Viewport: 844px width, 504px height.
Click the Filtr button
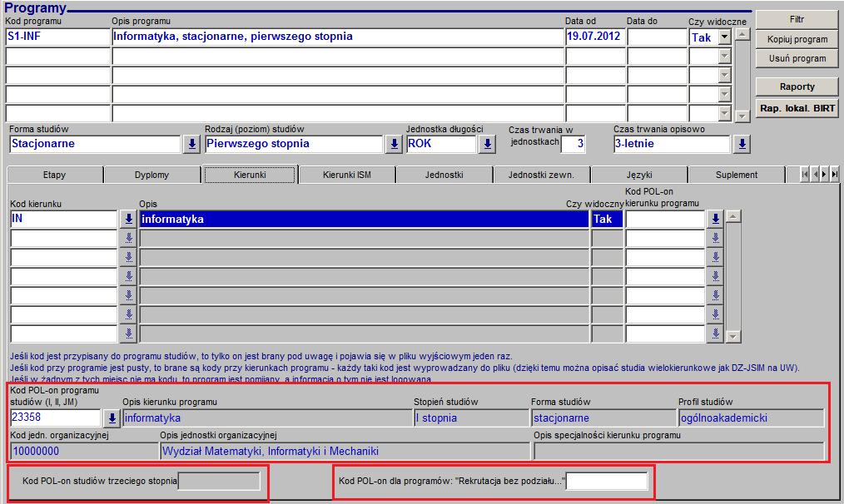pos(797,20)
